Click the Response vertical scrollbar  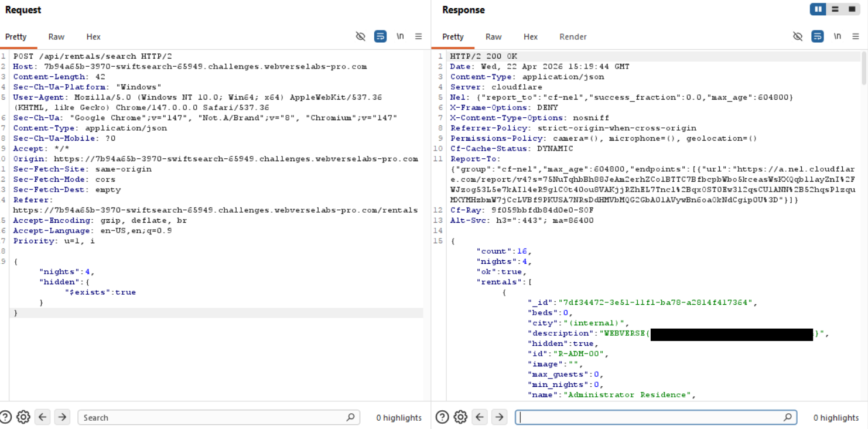click(x=864, y=69)
